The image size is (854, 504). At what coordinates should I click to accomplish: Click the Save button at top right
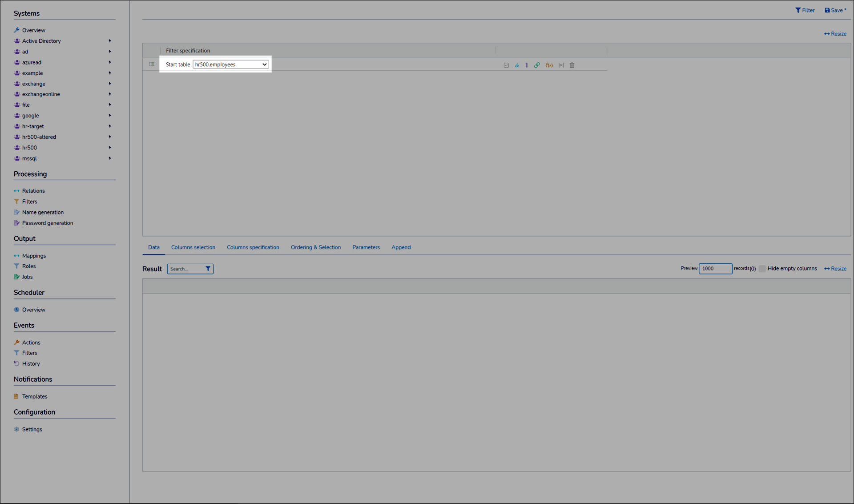835,10
